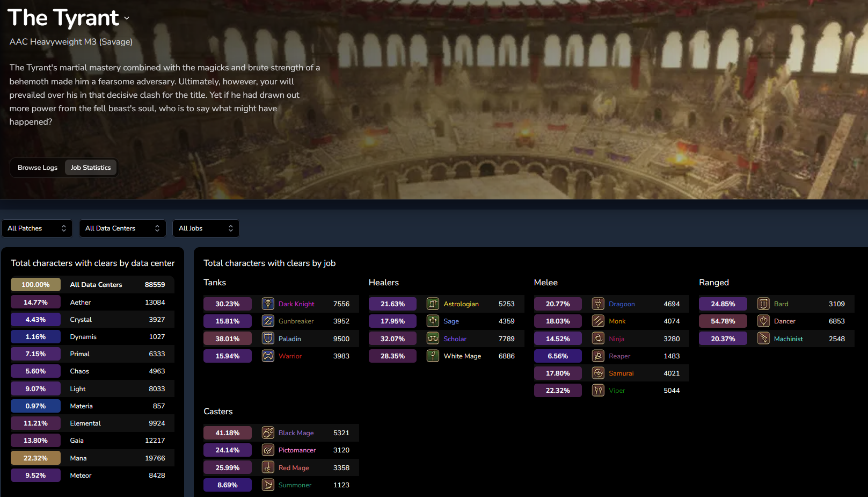Click the Red Mage job icon

[268, 467]
